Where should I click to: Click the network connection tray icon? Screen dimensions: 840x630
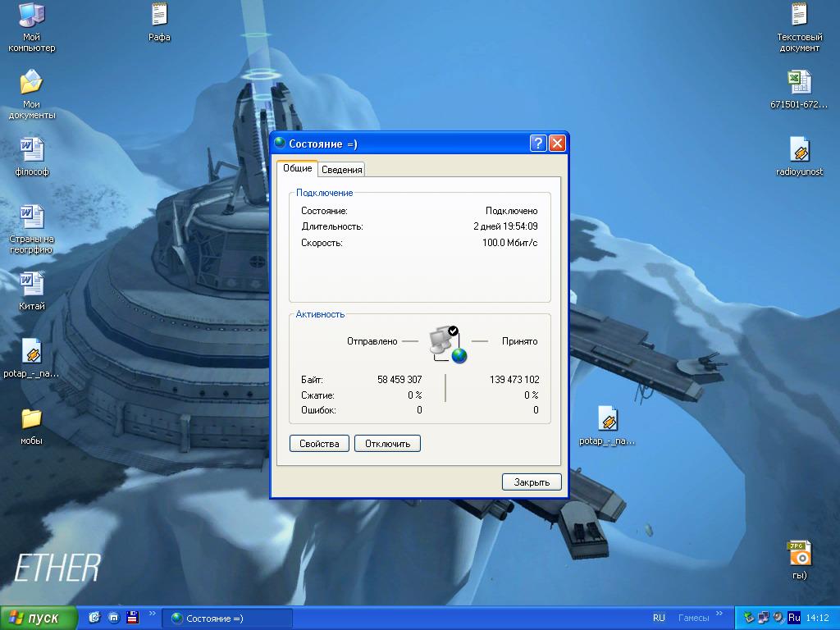coord(764,618)
